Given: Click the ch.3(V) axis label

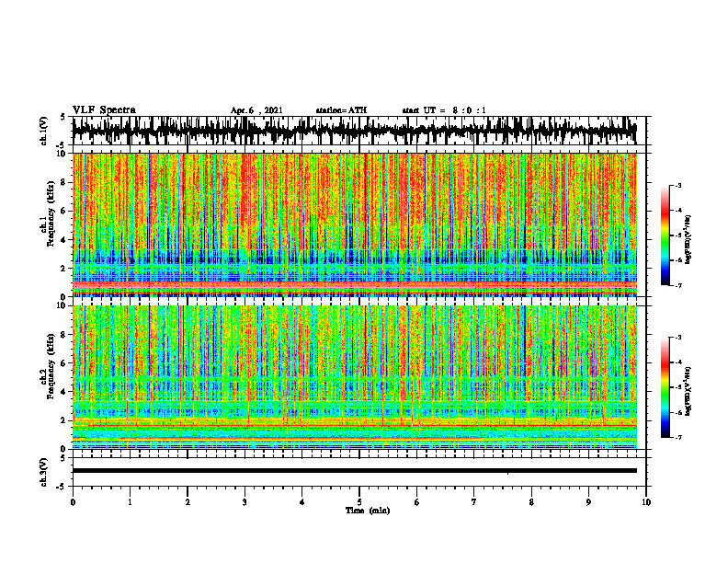Looking at the screenshot, I should (x=44, y=473).
